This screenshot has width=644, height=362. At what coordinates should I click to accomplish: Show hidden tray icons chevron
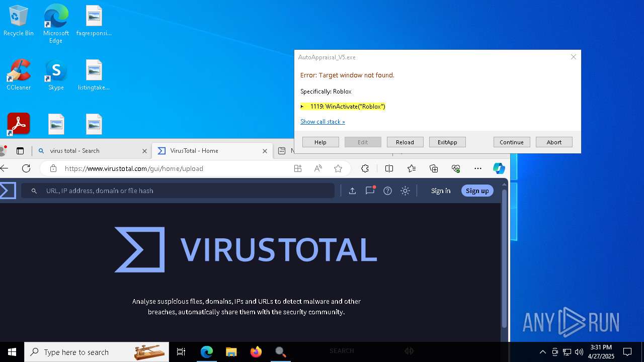542,352
